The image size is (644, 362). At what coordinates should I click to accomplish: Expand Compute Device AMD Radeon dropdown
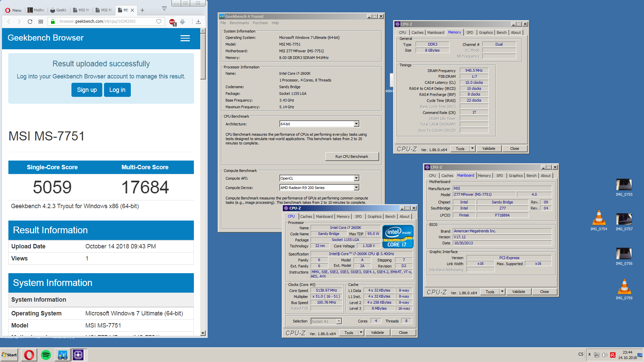coord(356,188)
